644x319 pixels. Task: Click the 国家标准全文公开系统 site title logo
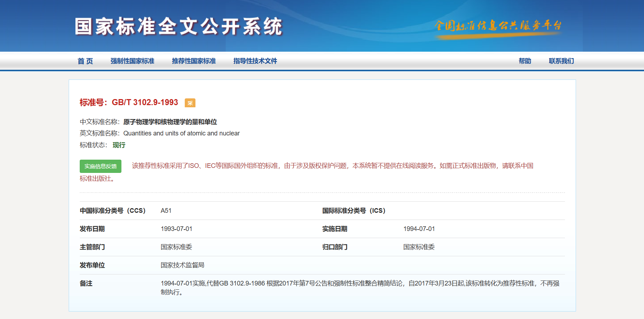coord(178,27)
